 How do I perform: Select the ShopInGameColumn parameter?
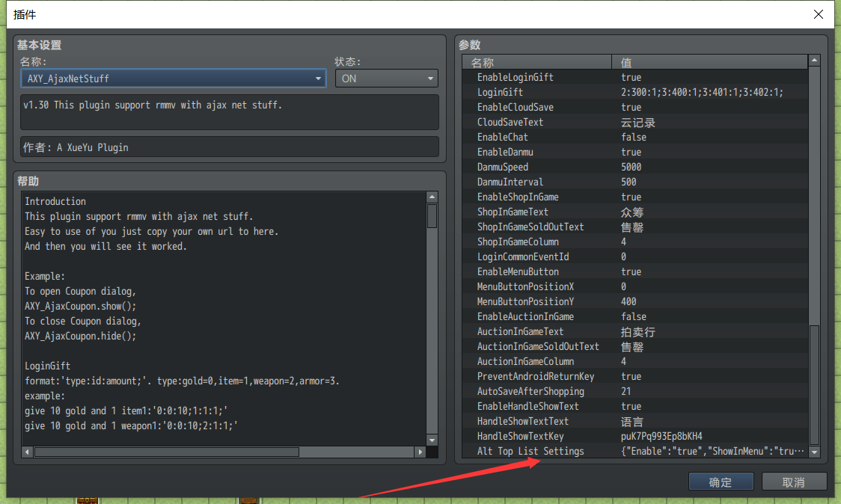tap(635, 242)
